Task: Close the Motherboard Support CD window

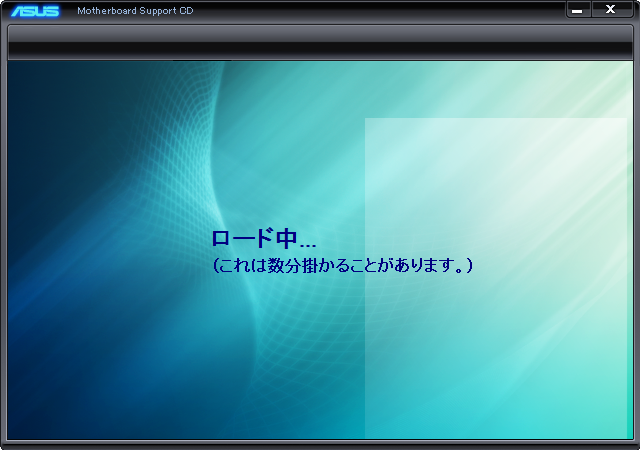Action: [611, 10]
